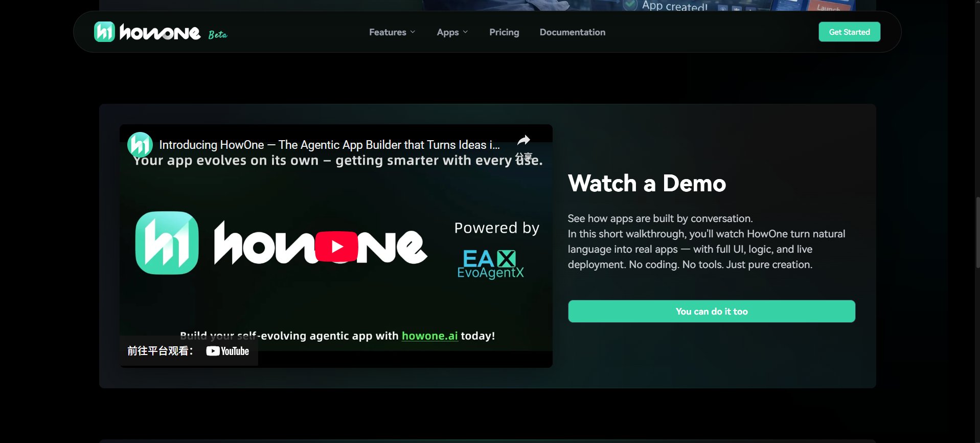
Task: Open the Apps menu
Action: point(447,32)
